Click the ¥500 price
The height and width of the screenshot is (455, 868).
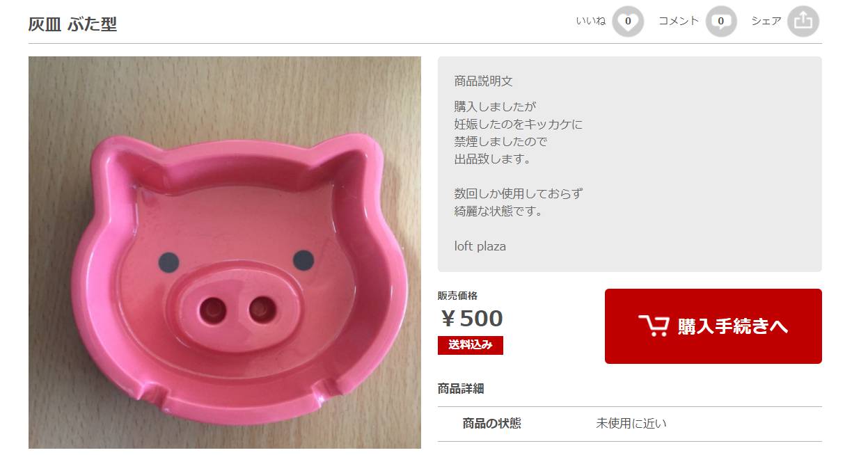(471, 319)
